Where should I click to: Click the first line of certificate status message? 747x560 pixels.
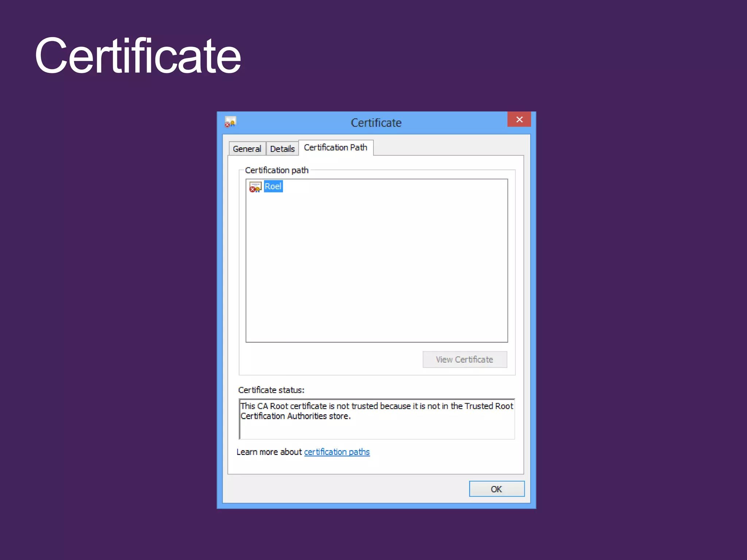[x=376, y=406]
